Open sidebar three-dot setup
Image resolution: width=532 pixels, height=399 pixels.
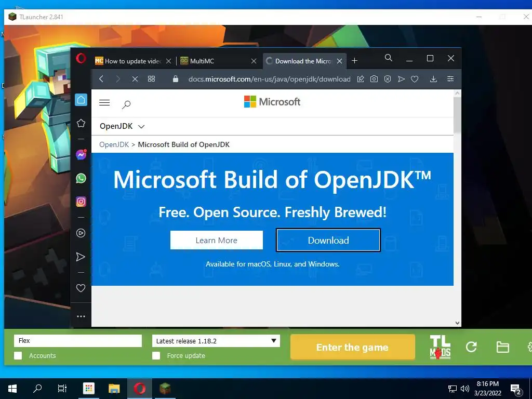(x=81, y=316)
